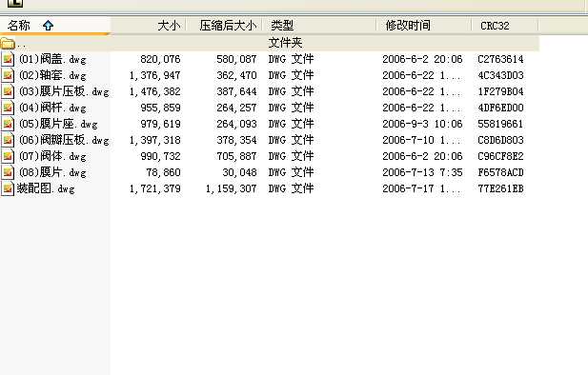Click compressed size 264,257
The image size is (588, 375).
coord(236,108)
